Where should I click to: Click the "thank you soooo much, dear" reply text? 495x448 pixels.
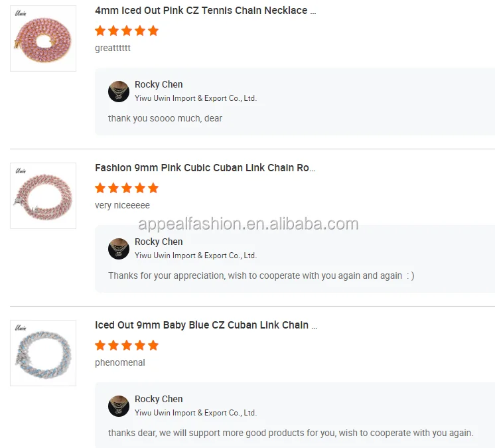pos(165,118)
